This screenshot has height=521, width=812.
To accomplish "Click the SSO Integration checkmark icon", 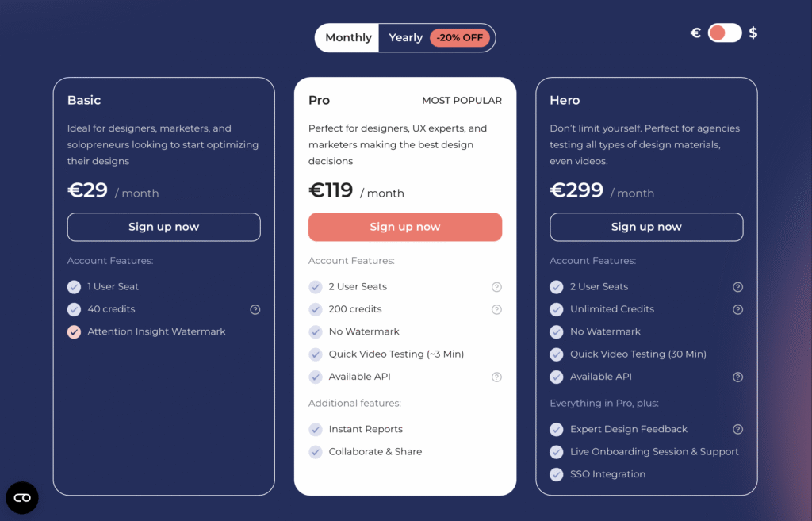I will click(x=556, y=474).
